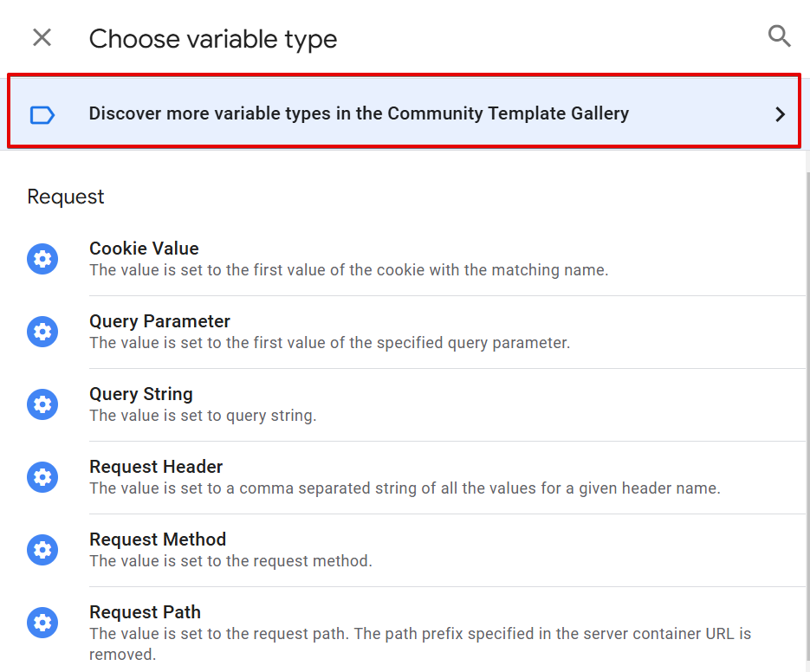Viewport: 810px width, 672px height.
Task: Expand the Community Template Gallery chevron
Action: 781,114
